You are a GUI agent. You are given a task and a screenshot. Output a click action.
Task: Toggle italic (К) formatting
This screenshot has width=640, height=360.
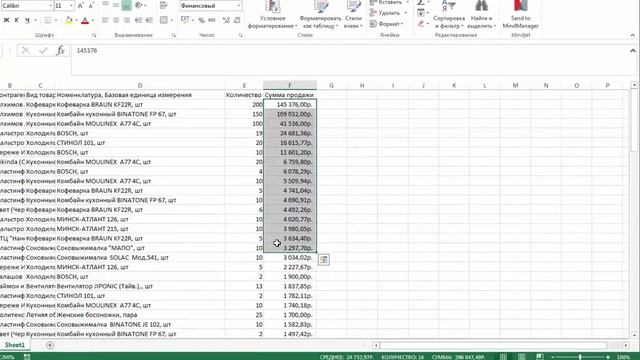point(17,20)
